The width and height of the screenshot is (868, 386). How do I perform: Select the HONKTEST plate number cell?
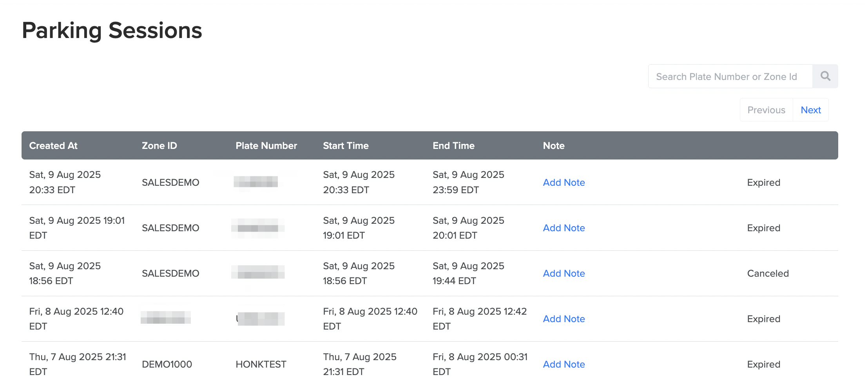click(x=261, y=364)
